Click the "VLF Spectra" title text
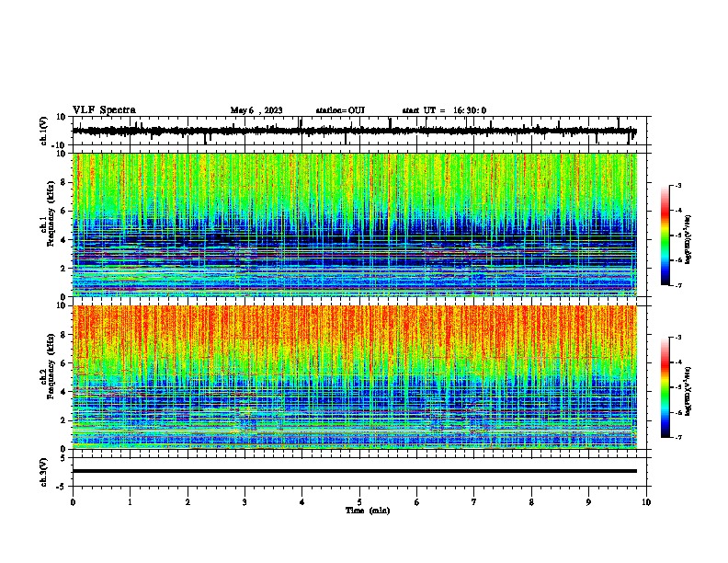The image size is (728, 563). tap(105, 109)
